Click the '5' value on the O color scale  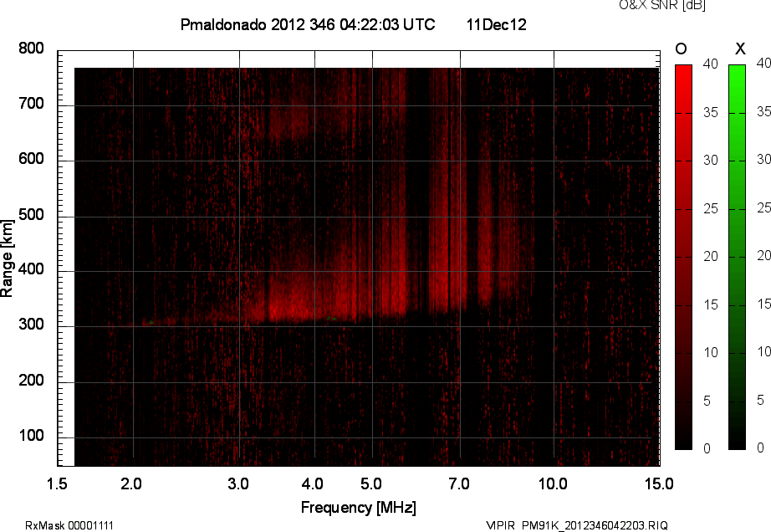coord(707,401)
